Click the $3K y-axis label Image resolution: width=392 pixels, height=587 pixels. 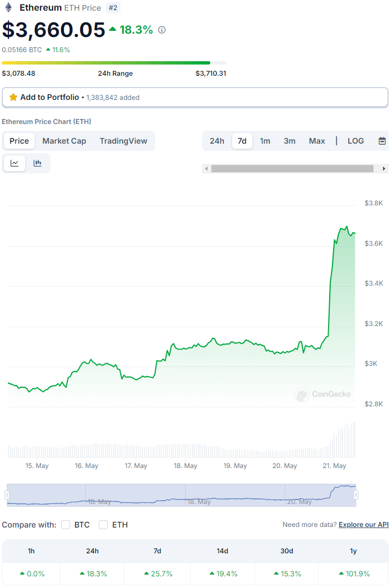point(371,364)
